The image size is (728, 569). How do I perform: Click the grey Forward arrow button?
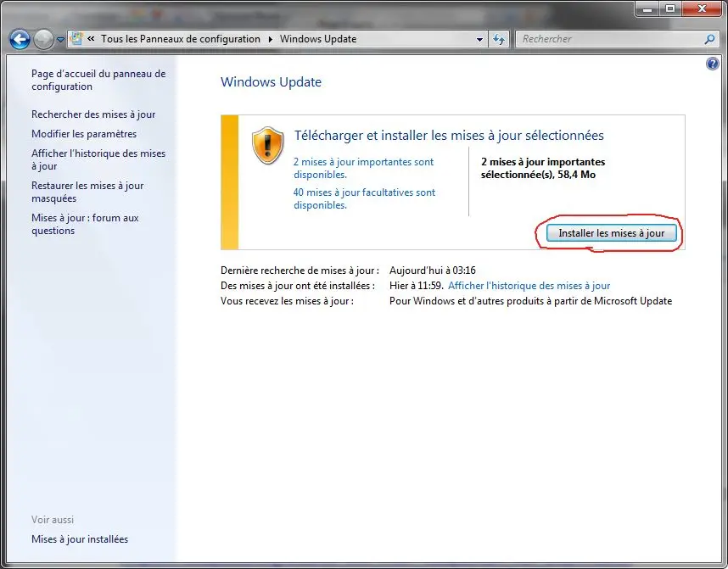(43, 40)
